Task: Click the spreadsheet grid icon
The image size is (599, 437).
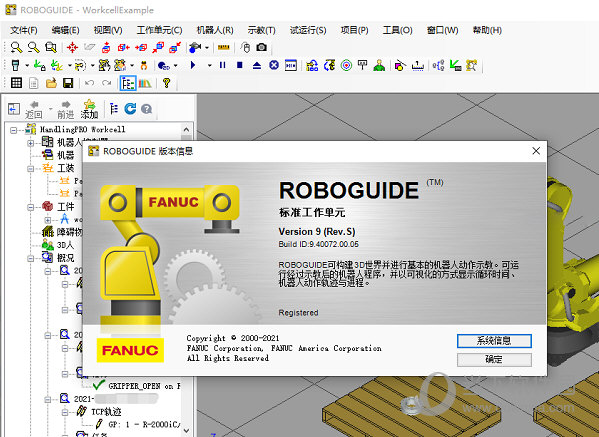Action: (16, 83)
